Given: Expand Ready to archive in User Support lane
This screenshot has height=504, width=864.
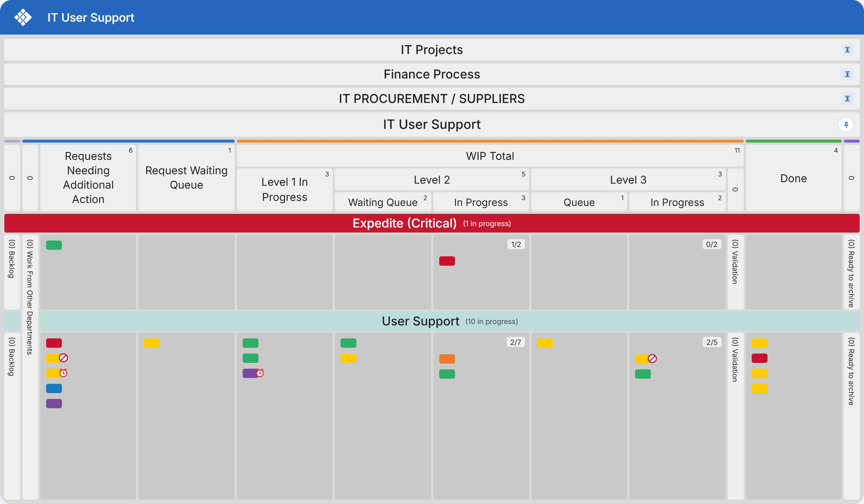Looking at the screenshot, I should [x=851, y=416].
